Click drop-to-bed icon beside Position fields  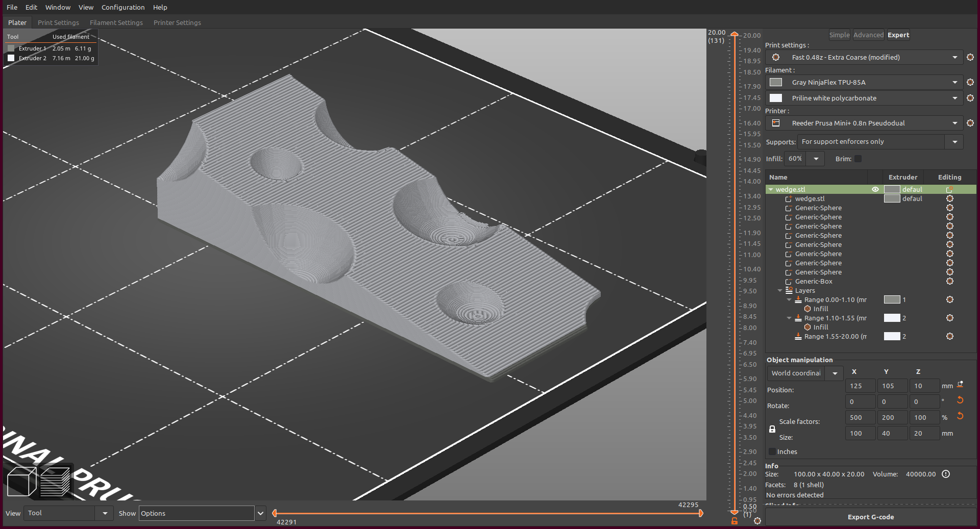tap(960, 384)
